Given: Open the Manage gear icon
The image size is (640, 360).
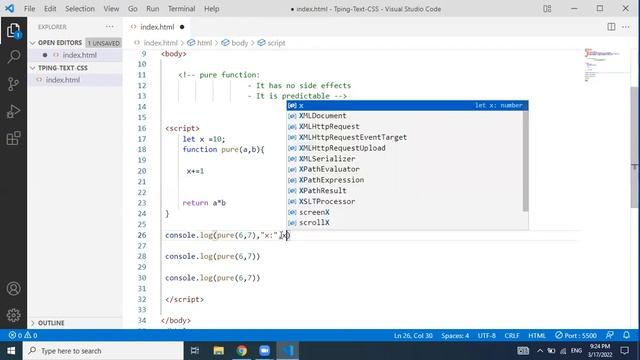Looking at the screenshot, I should (x=13, y=315).
